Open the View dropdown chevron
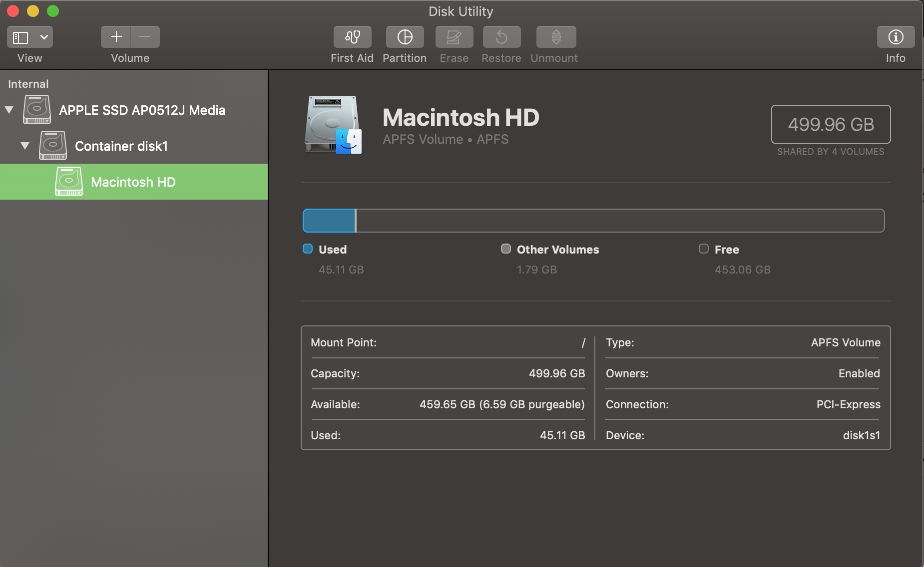Image resolution: width=924 pixels, height=567 pixels. tap(44, 37)
